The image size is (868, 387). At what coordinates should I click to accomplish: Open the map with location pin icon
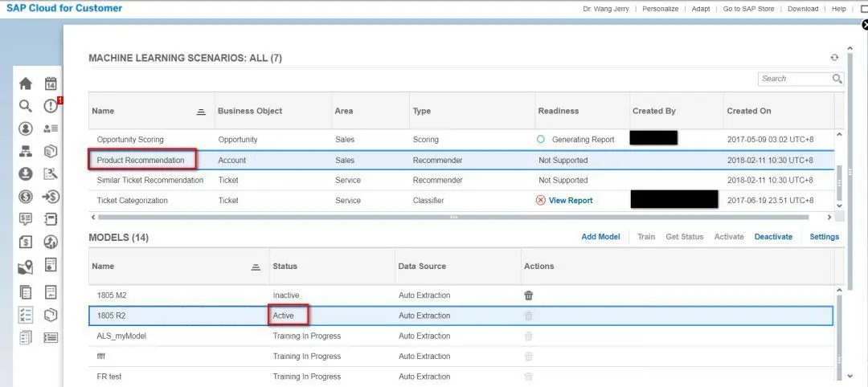[x=26, y=268]
